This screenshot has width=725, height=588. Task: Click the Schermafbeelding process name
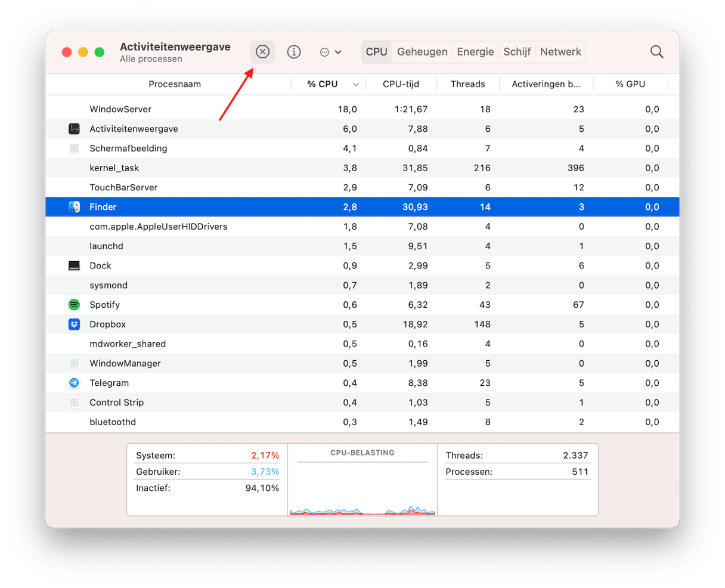point(128,148)
